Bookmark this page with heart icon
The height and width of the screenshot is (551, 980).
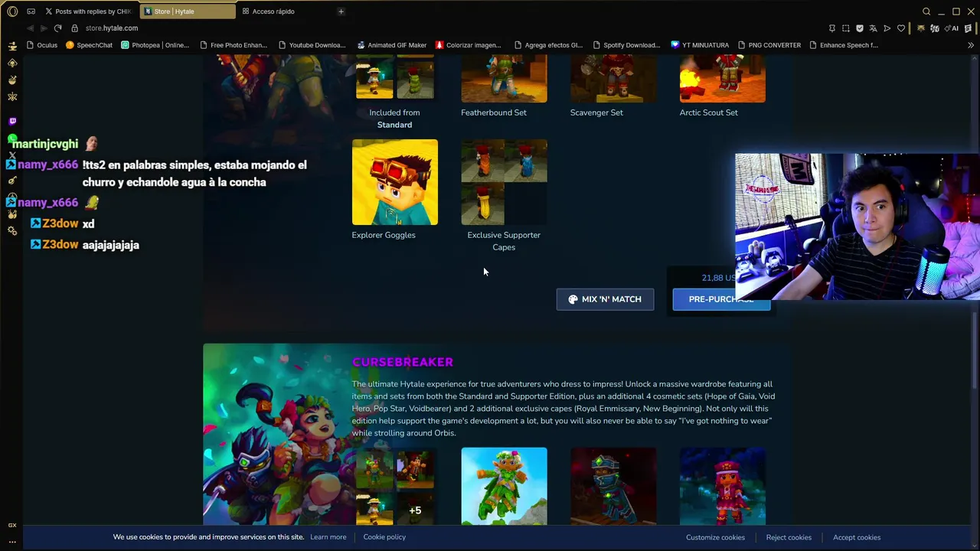click(x=901, y=28)
